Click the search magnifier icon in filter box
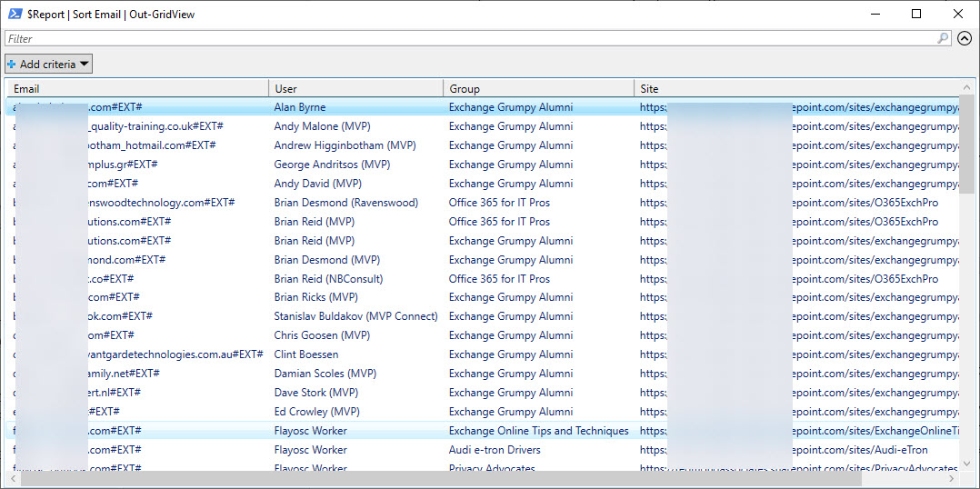Image resolution: width=980 pixels, height=489 pixels. (943, 38)
